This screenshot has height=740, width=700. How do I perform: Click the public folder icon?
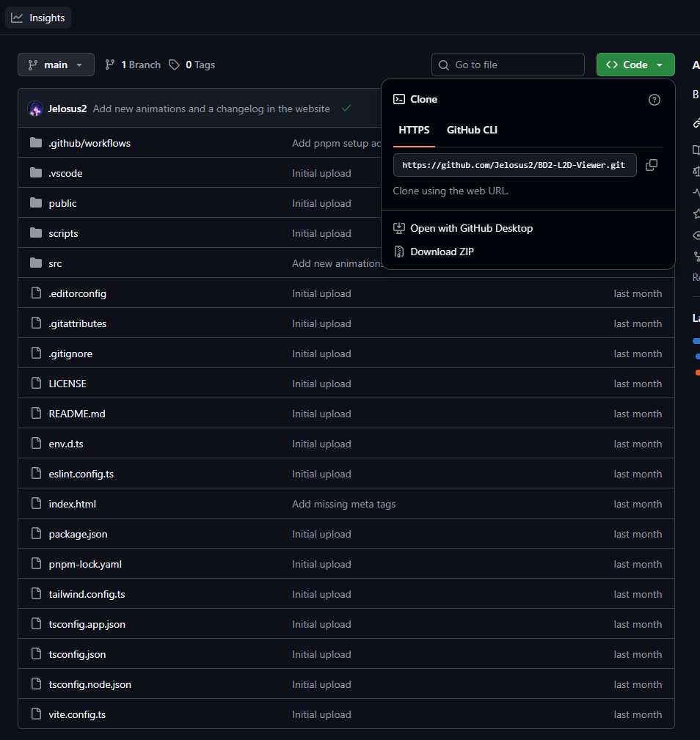click(36, 203)
